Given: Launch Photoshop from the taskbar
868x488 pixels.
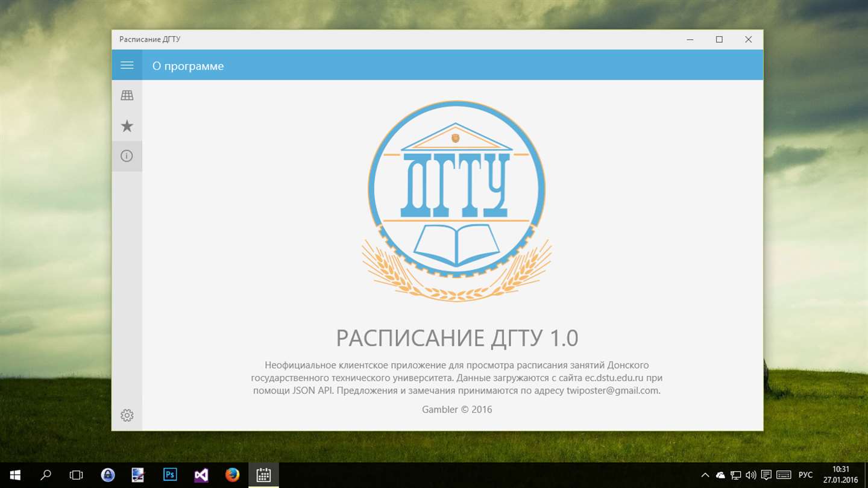Looking at the screenshot, I should (x=170, y=475).
